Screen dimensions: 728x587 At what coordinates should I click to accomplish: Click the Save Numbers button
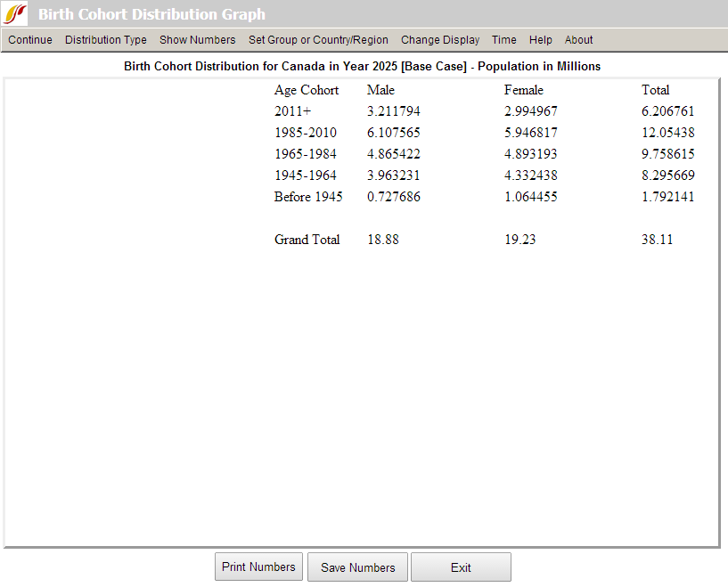[357, 567]
